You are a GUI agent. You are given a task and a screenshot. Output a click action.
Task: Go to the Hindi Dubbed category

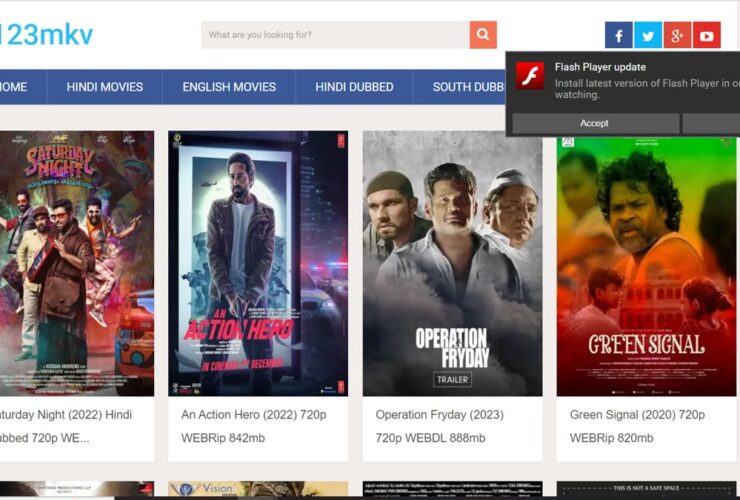pos(354,87)
